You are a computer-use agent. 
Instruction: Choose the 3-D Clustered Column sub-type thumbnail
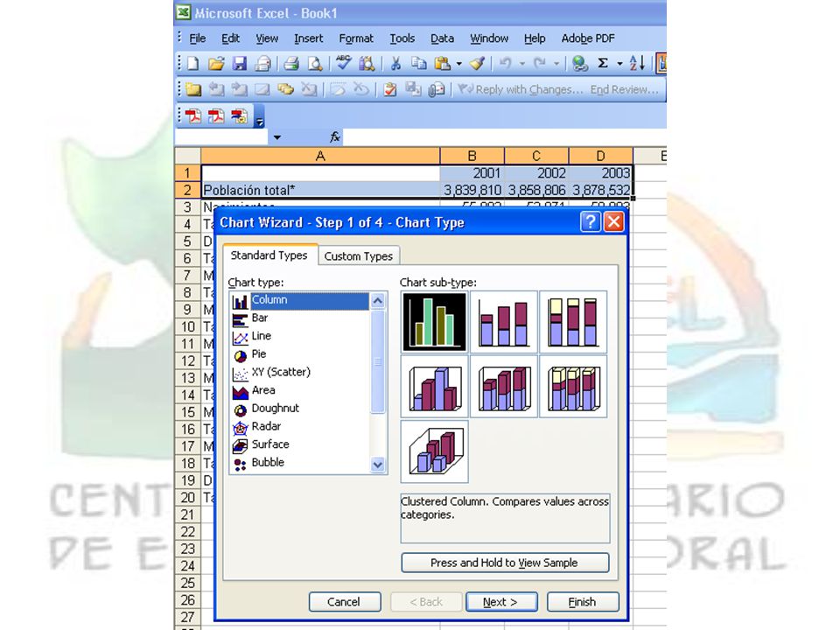click(x=435, y=386)
